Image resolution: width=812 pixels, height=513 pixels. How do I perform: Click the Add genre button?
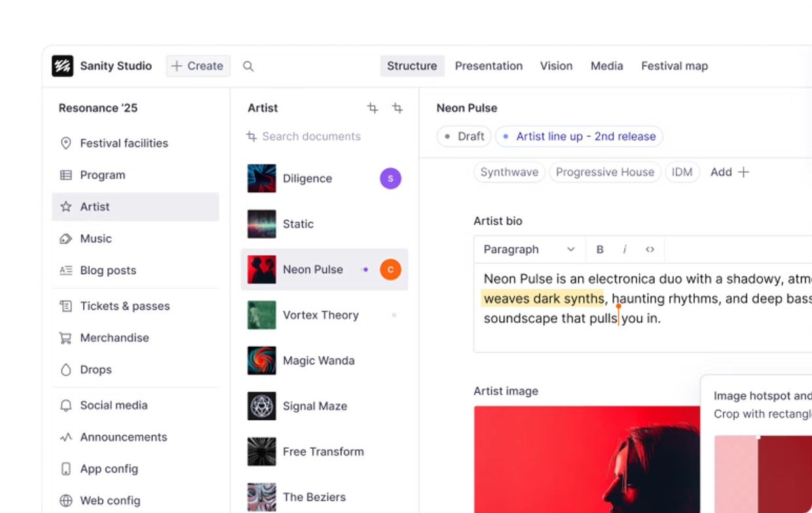[x=729, y=172]
